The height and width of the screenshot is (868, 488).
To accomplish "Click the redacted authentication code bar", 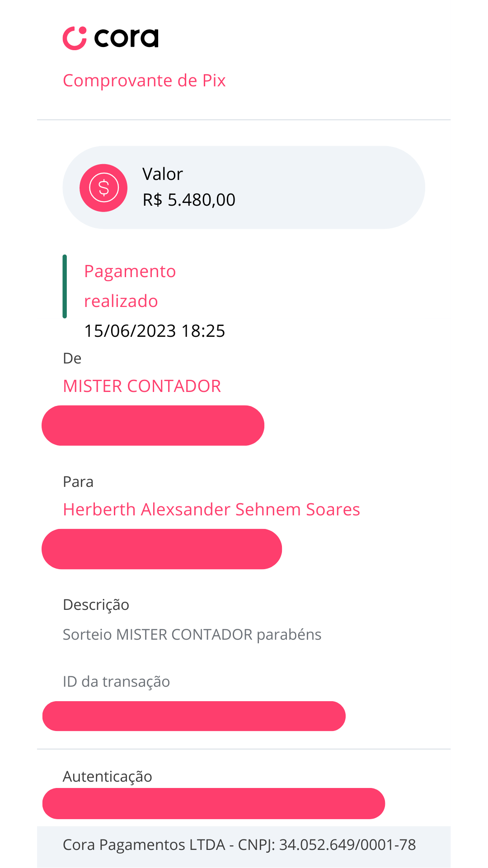I will (213, 803).
